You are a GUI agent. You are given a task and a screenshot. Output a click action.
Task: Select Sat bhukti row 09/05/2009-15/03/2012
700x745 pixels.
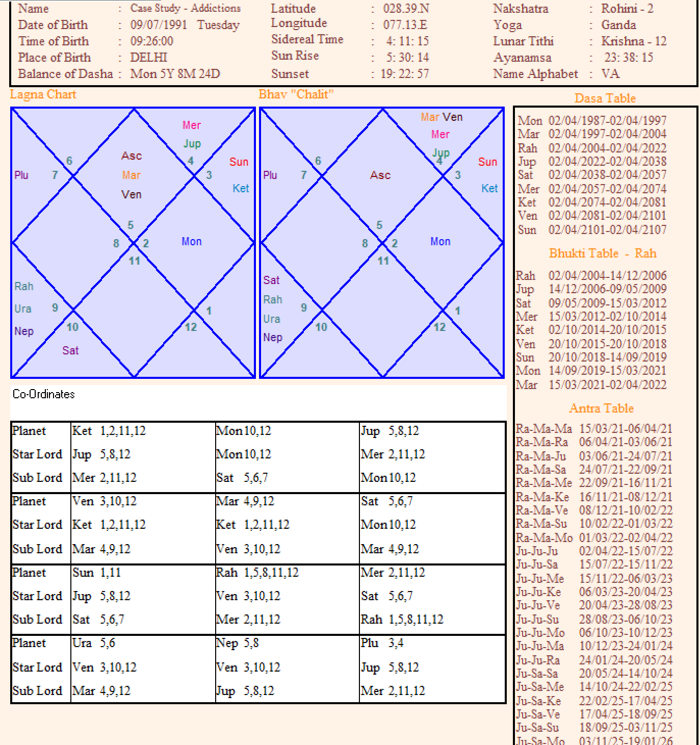click(591, 303)
